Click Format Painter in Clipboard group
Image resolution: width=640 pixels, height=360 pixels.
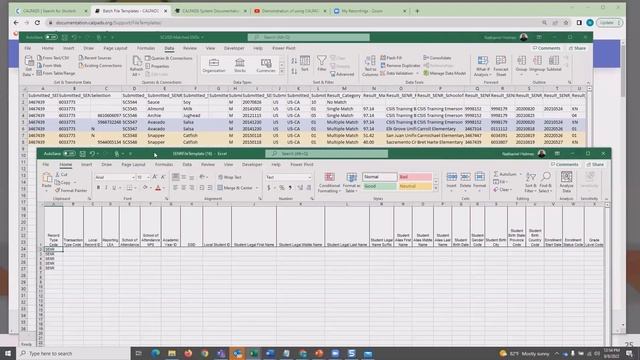point(71,190)
